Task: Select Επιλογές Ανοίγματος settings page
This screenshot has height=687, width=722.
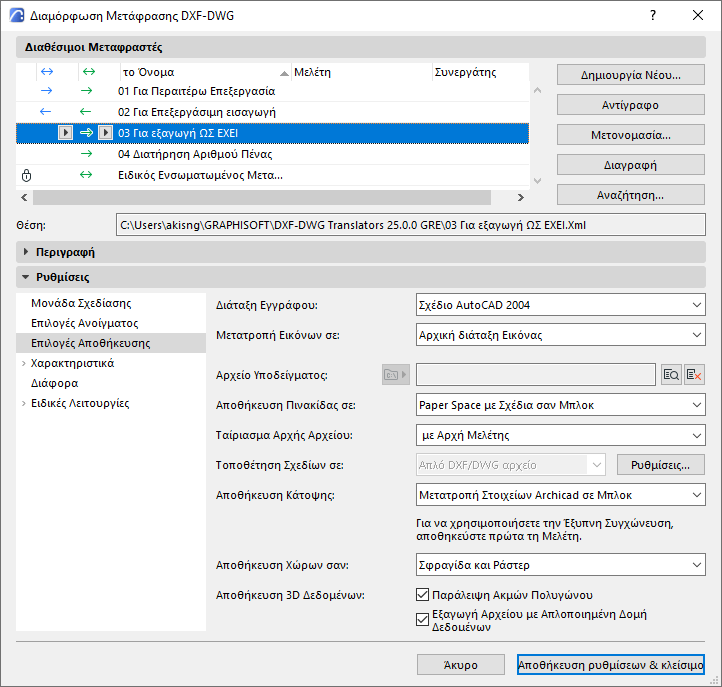Action: click(84, 323)
